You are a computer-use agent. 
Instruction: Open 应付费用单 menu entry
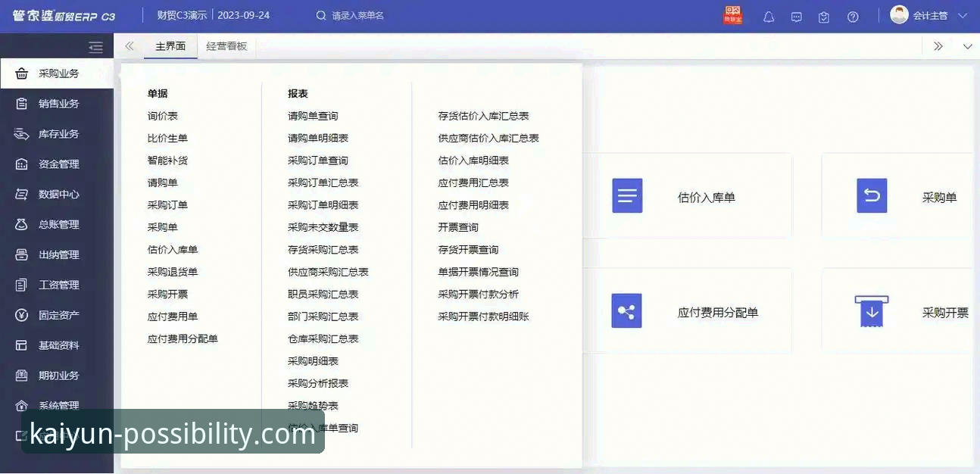[173, 317]
